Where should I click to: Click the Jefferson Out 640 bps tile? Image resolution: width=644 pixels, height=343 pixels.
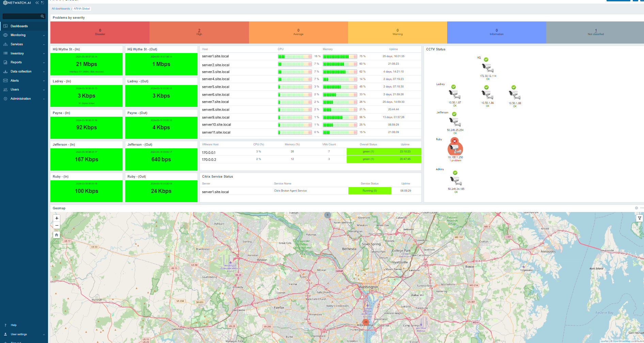pyautogui.click(x=161, y=159)
